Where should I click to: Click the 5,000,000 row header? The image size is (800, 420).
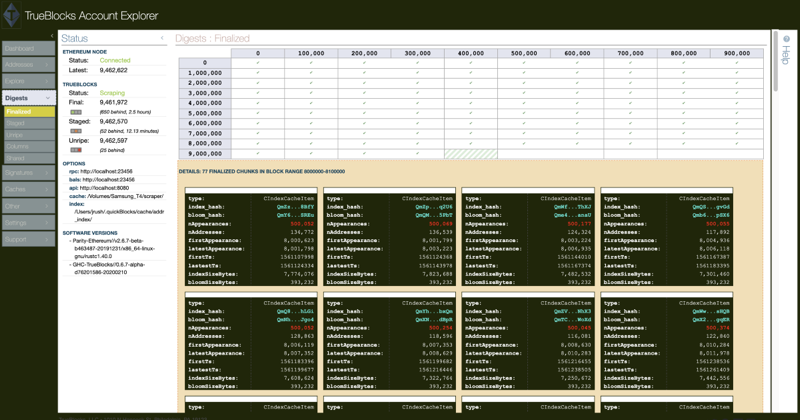coord(205,113)
